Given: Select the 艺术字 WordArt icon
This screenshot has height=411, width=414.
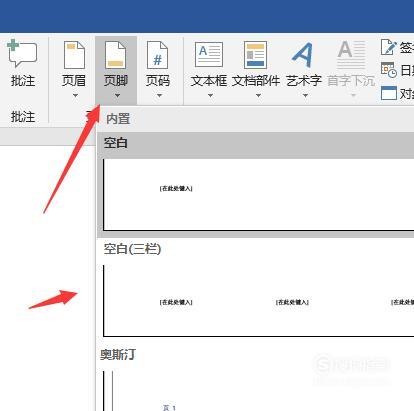Looking at the screenshot, I should [x=303, y=55].
